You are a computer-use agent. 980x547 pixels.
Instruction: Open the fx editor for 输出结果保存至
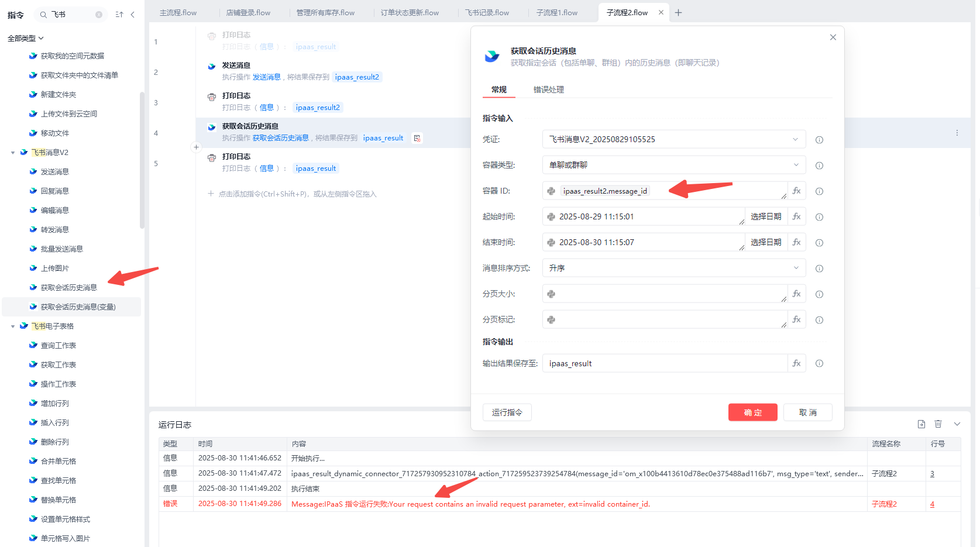797,363
